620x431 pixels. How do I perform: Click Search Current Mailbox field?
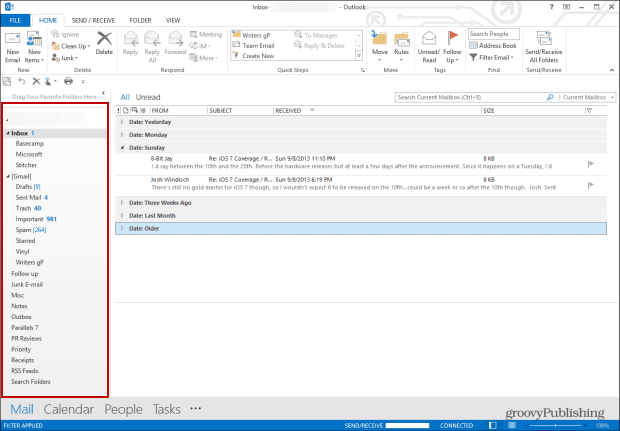point(471,97)
